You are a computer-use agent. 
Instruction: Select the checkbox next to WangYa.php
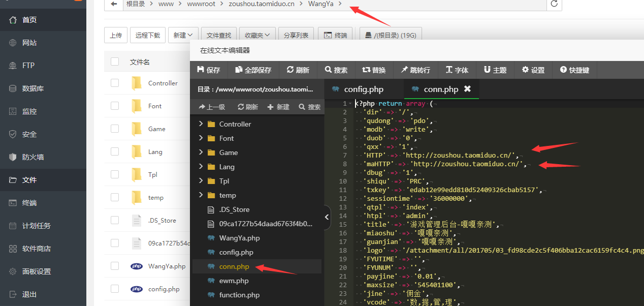(x=115, y=266)
